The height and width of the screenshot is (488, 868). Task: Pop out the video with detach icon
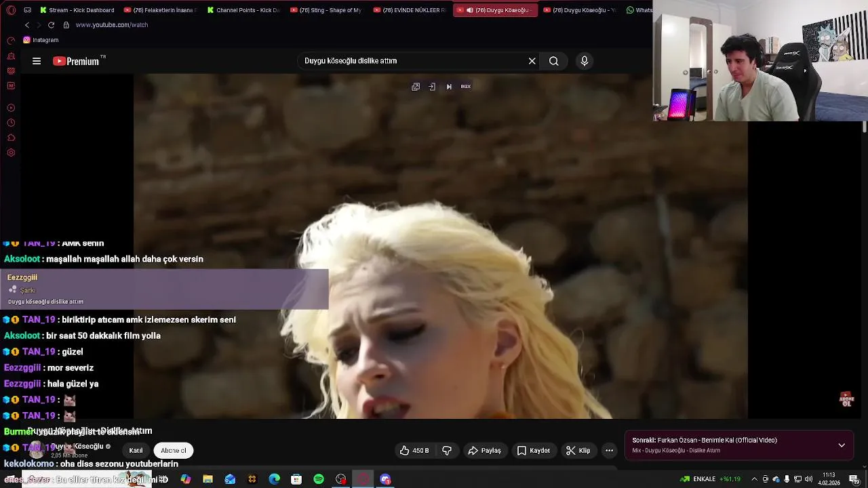pos(416,87)
